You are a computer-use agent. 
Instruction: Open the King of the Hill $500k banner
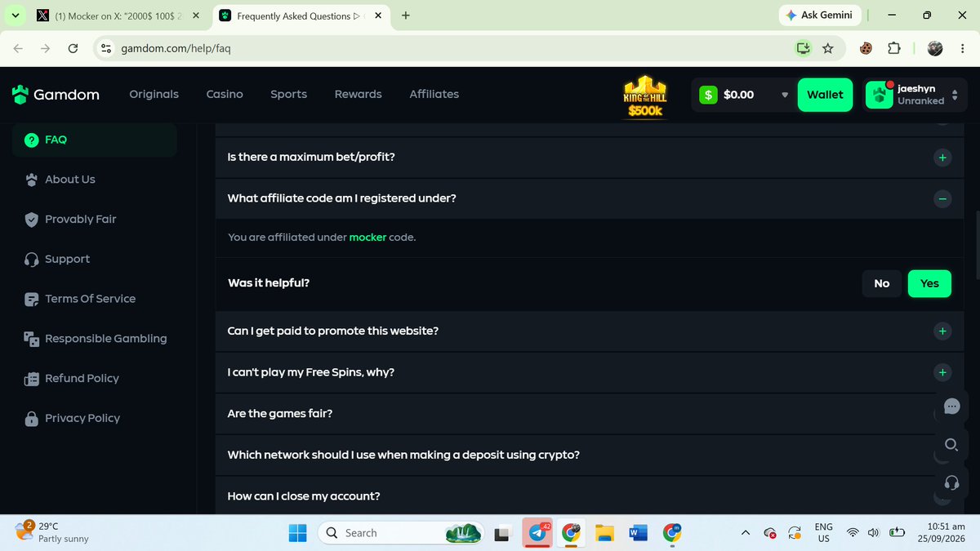pos(645,96)
